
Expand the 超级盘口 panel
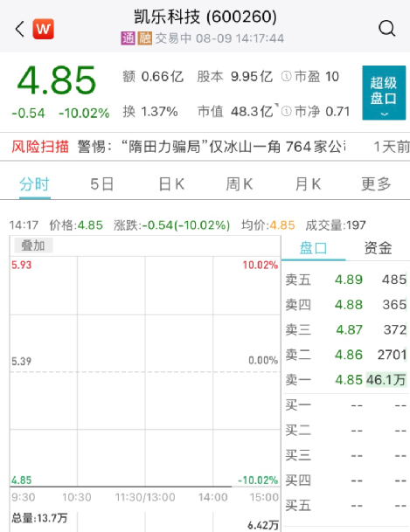tap(384, 93)
